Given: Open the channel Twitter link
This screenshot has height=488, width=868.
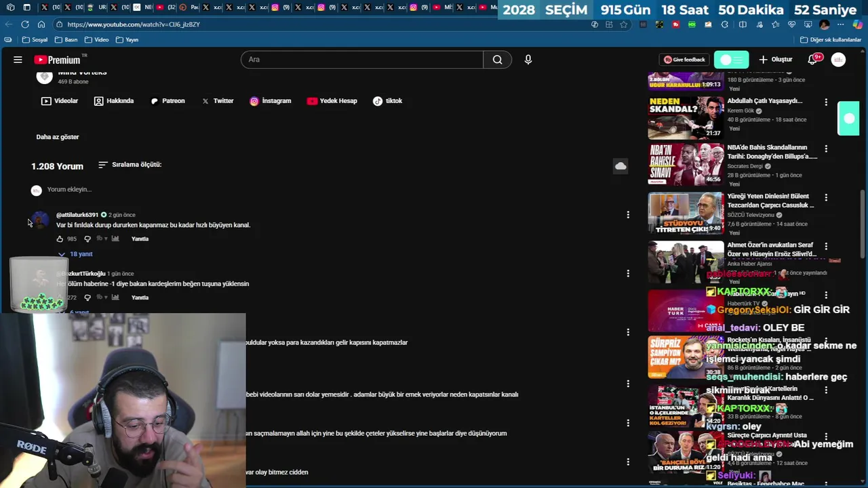Looking at the screenshot, I should 217,101.
